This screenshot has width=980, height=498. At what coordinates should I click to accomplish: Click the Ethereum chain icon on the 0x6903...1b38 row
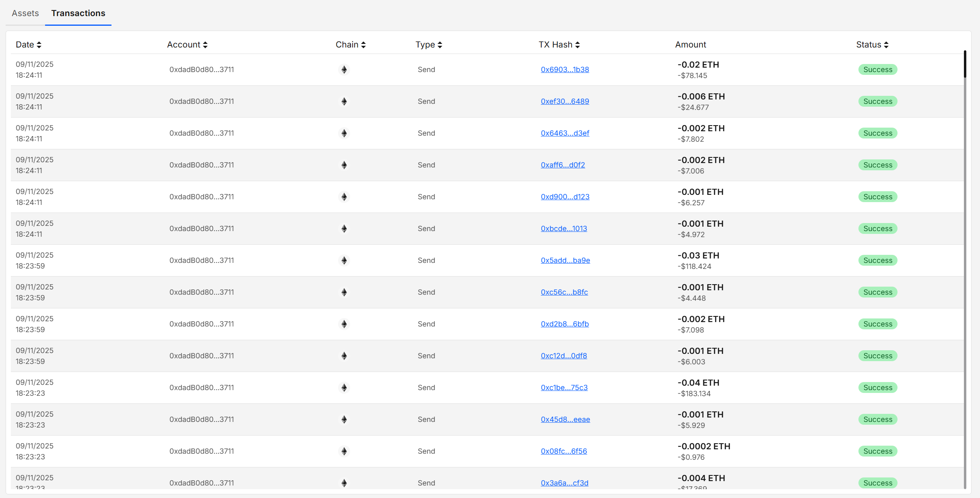pos(344,69)
